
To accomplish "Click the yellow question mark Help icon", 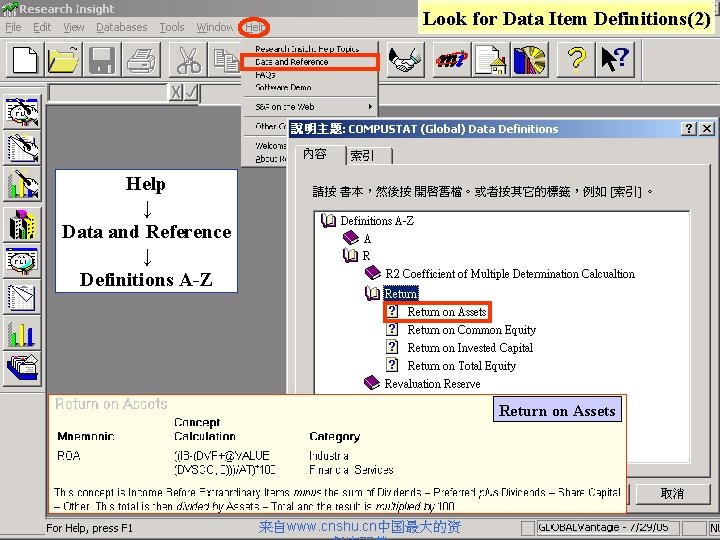I will (576, 60).
